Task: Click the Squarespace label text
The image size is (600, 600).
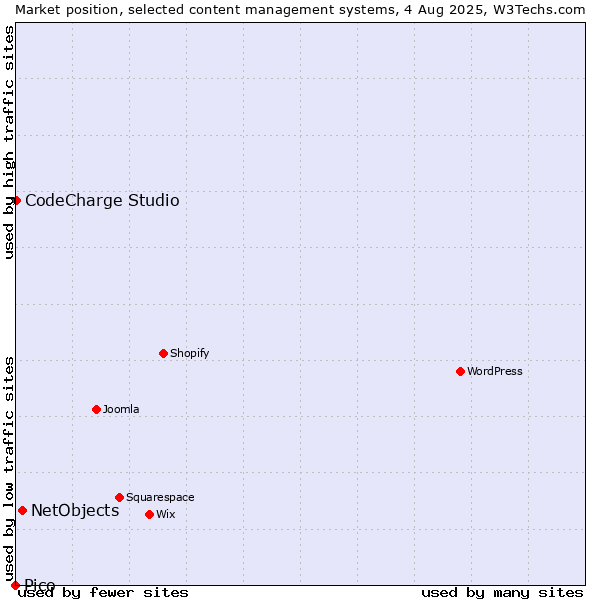Action: 160,497
